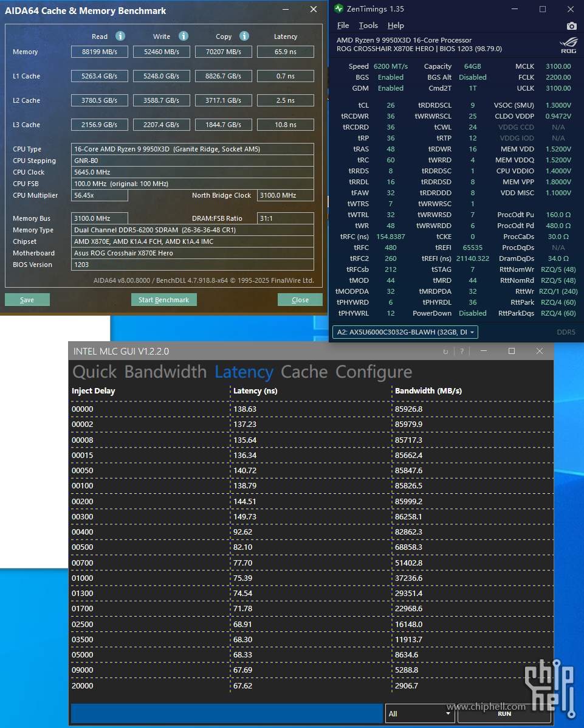Click the Save button in AIDA64

click(27, 300)
